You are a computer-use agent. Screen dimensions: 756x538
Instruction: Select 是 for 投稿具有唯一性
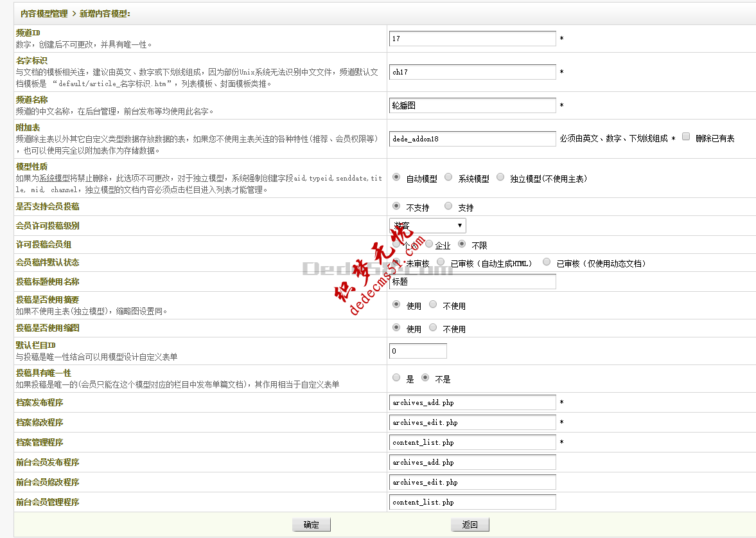click(396, 378)
